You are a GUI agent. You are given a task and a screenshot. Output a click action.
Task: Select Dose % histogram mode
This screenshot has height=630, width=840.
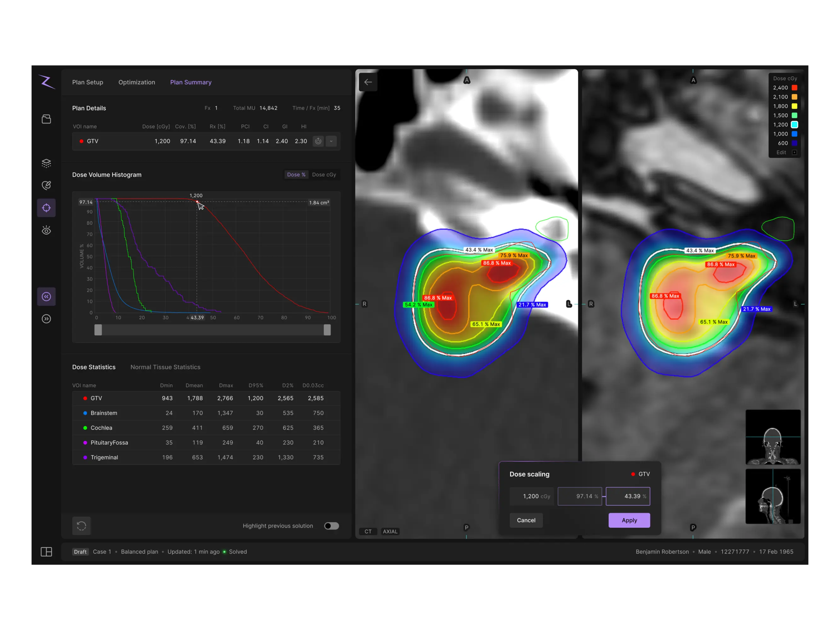(296, 175)
